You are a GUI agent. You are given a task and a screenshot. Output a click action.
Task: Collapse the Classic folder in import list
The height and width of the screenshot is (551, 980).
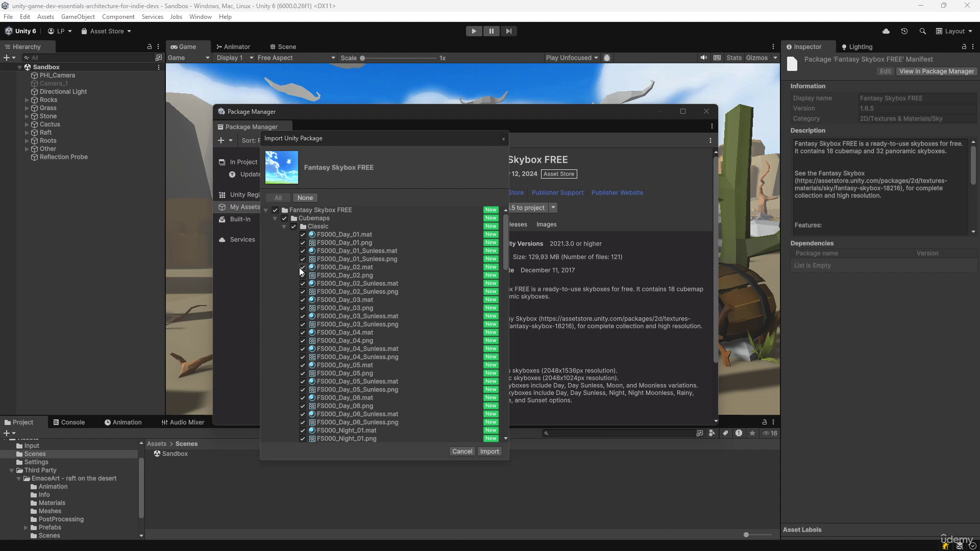(x=284, y=227)
